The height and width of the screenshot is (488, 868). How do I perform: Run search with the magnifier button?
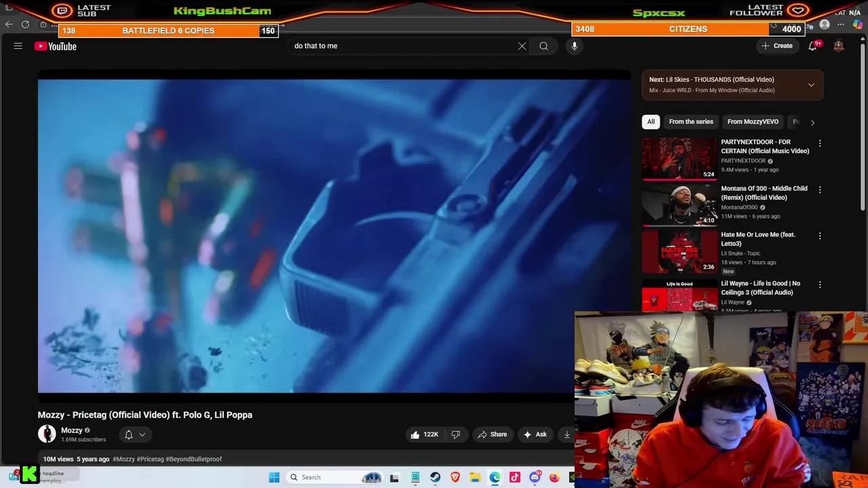(544, 46)
